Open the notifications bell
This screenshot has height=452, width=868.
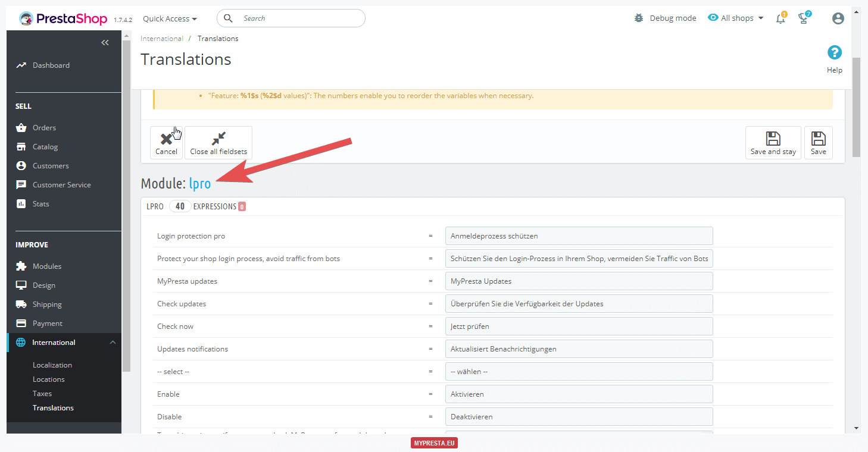pyautogui.click(x=780, y=18)
